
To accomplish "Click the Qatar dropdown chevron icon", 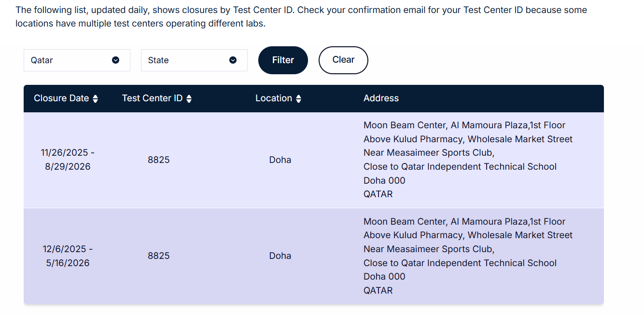I will pos(115,60).
